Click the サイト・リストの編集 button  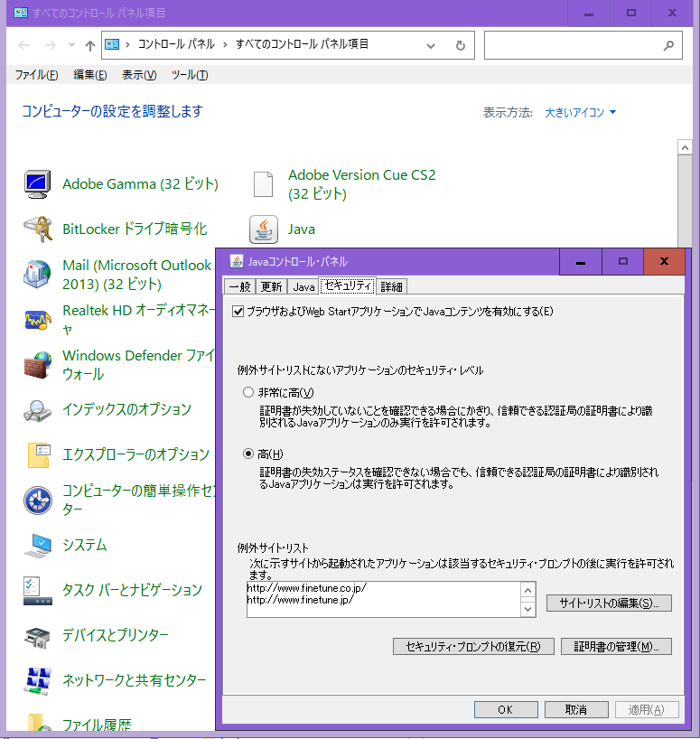(608, 603)
